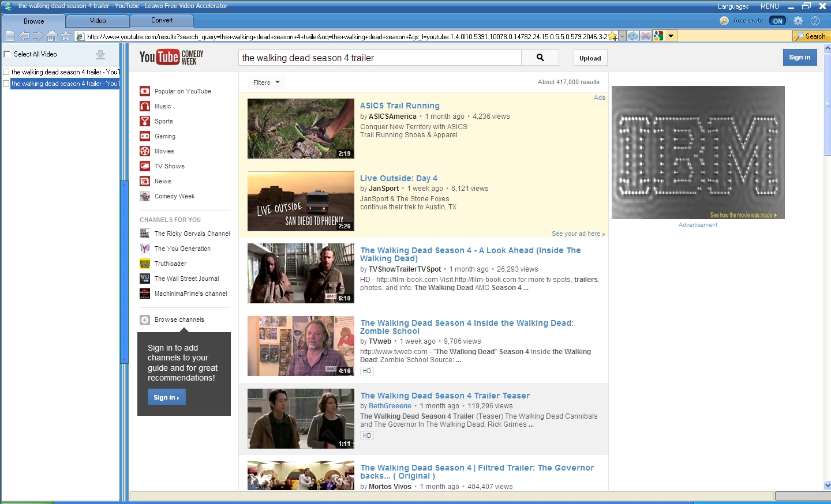
Task: Click the new page icon in toolbar
Action: [x=10, y=36]
